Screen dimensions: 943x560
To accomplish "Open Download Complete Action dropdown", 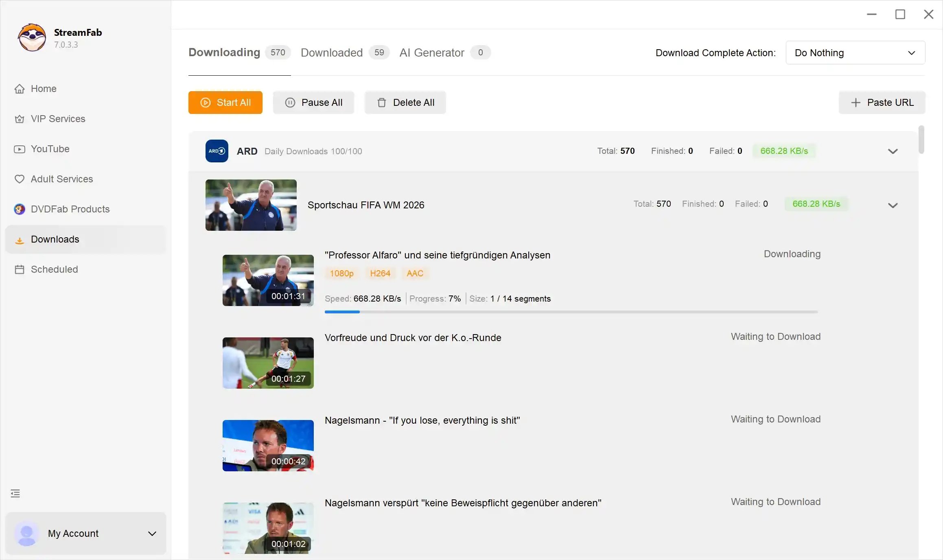I will click(x=855, y=52).
